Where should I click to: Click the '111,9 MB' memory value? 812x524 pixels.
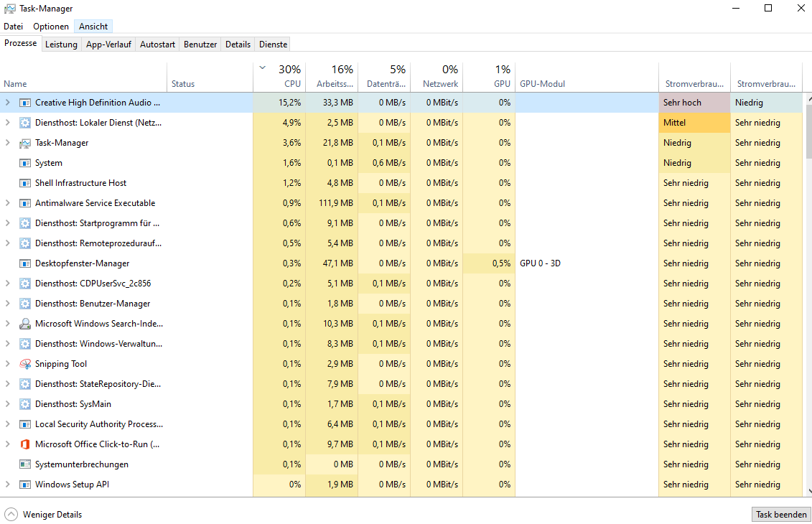(335, 203)
